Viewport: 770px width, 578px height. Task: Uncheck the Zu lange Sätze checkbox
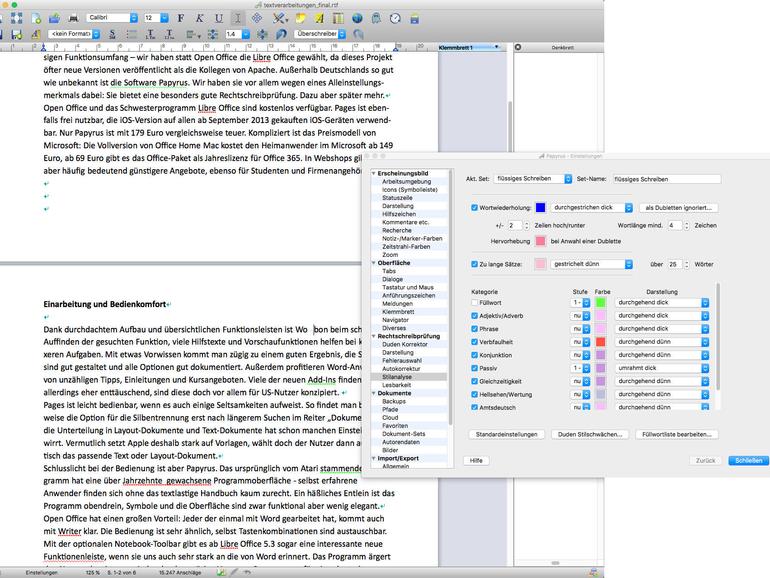click(x=474, y=264)
